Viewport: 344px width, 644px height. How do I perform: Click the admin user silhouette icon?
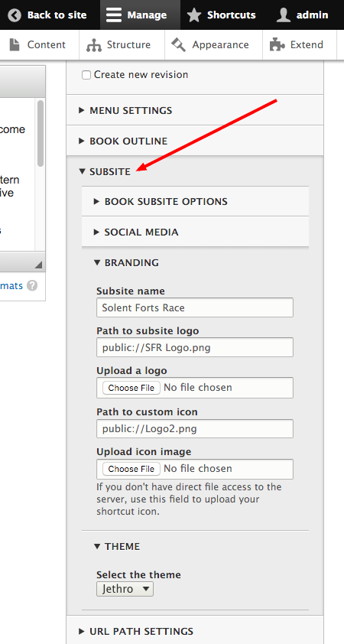[x=284, y=15]
